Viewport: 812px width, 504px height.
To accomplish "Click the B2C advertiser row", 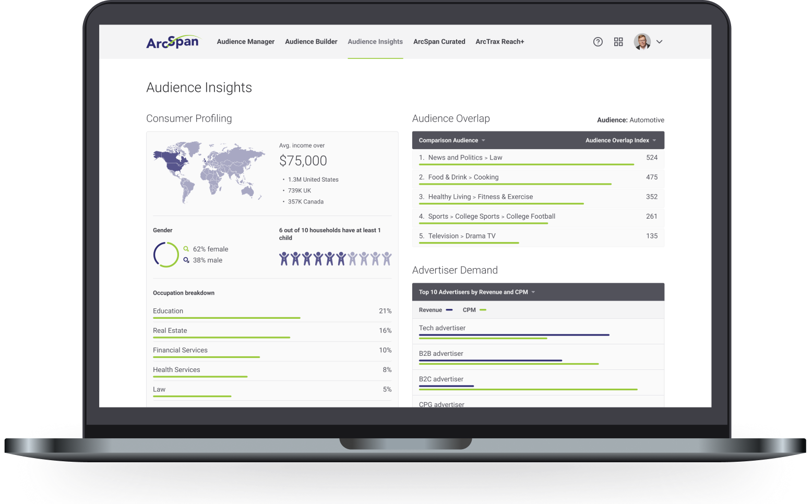I will [538, 382].
